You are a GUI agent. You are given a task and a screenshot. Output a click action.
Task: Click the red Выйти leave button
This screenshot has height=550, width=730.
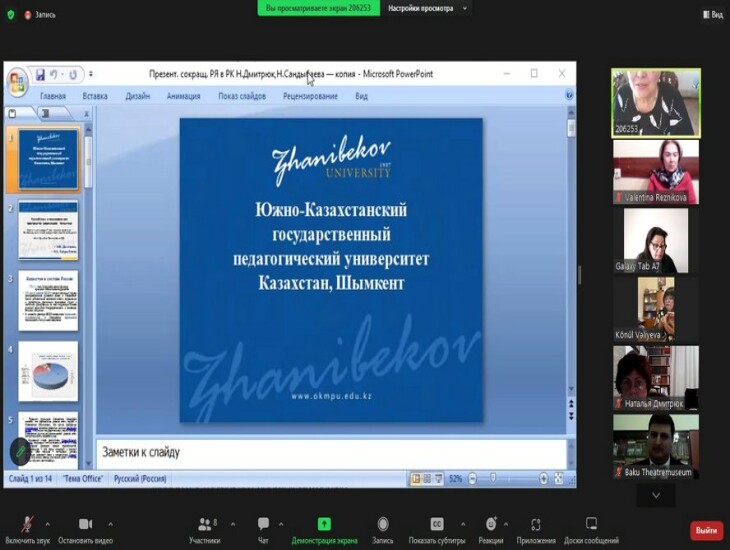click(x=706, y=530)
